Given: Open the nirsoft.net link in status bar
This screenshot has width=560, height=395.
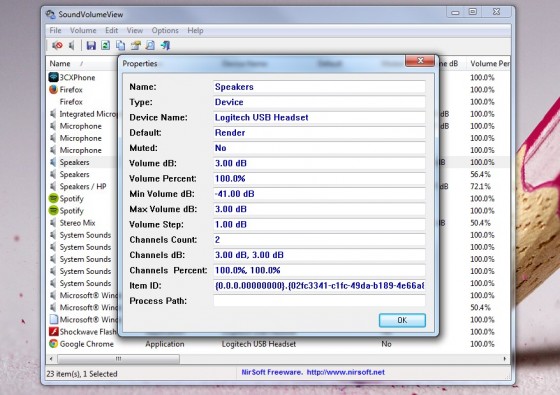Looking at the screenshot, I should [345, 372].
